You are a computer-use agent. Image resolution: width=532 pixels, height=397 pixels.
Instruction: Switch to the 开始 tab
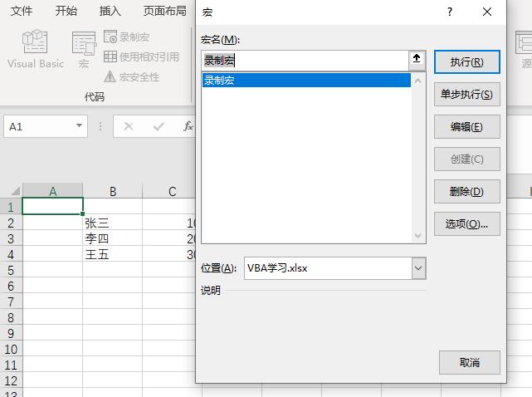[x=66, y=11]
